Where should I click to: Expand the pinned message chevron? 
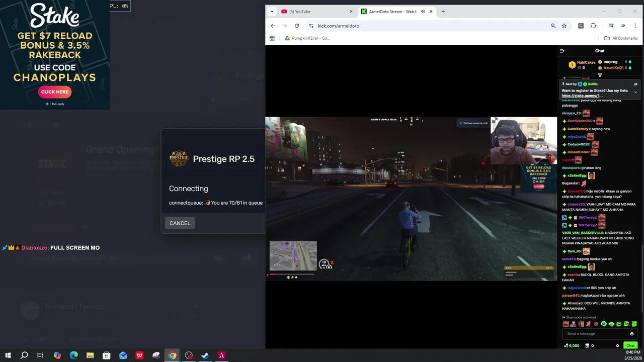635,92
